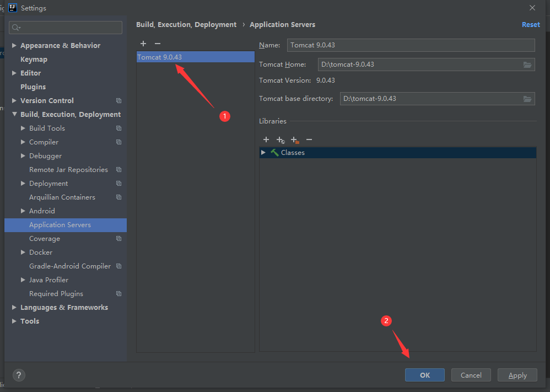Expand the Classes library node
The image size is (550, 392).
pyautogui.click(x=263, y=152)
